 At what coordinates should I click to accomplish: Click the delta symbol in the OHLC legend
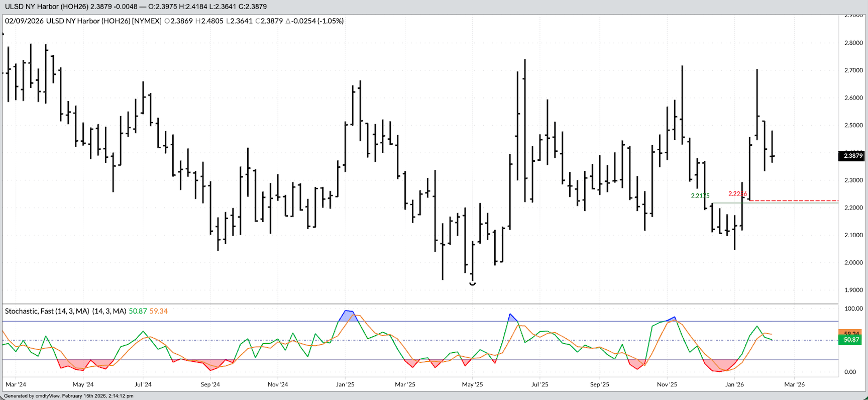[x=288, y=21]
